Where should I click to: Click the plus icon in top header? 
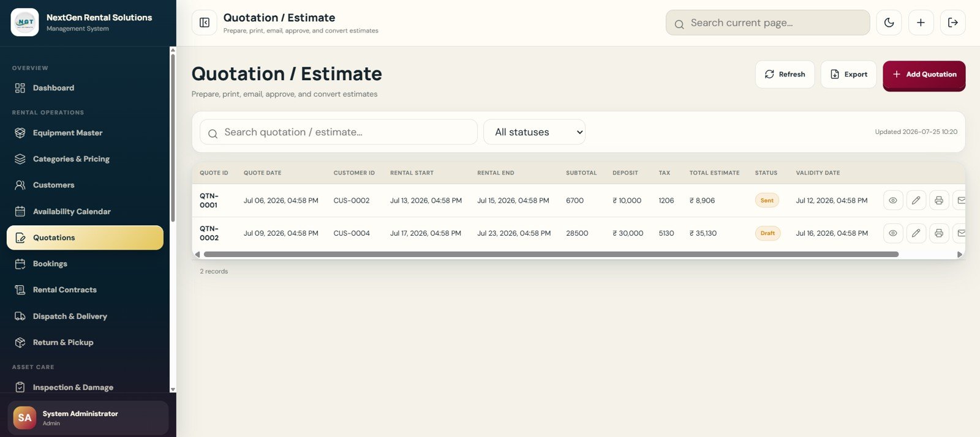click(x=921, y=23)
